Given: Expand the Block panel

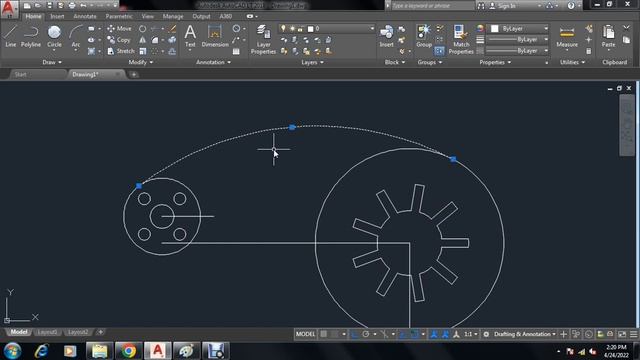Looking at the screenshot, I should [x=395, y=62].
